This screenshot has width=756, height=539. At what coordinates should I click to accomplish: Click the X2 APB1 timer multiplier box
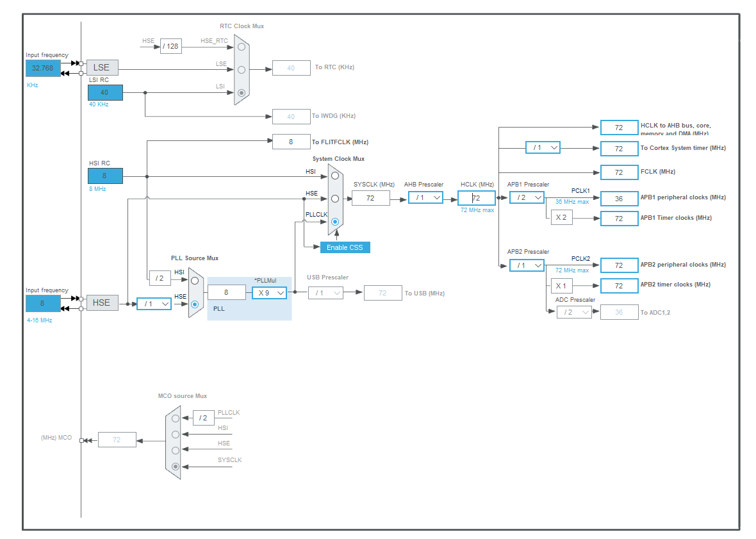tap(561, 217)
